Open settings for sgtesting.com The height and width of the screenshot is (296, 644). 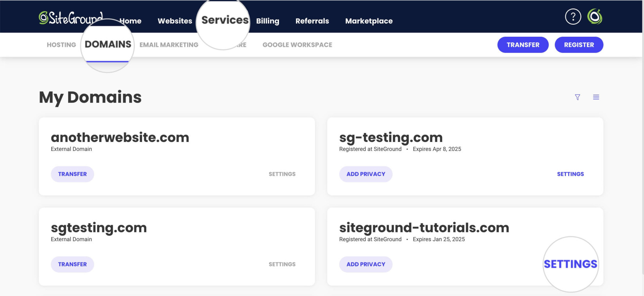tap(282, 264)
